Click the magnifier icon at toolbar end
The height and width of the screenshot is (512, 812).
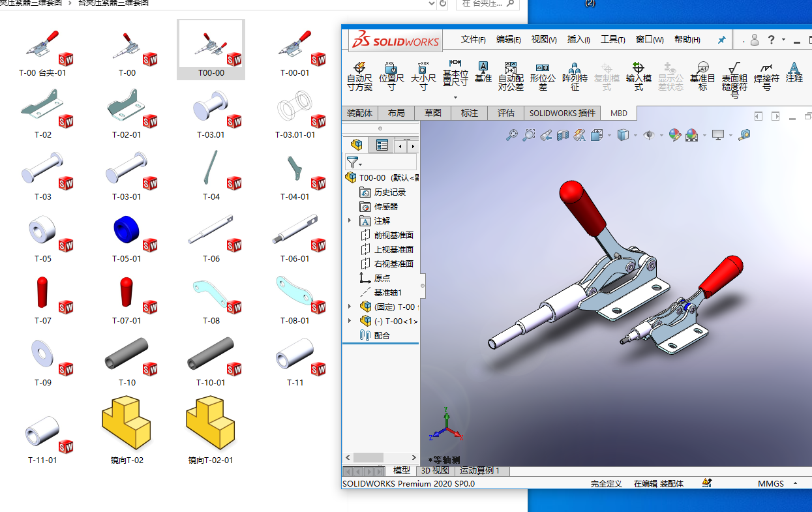coord(744,135)
